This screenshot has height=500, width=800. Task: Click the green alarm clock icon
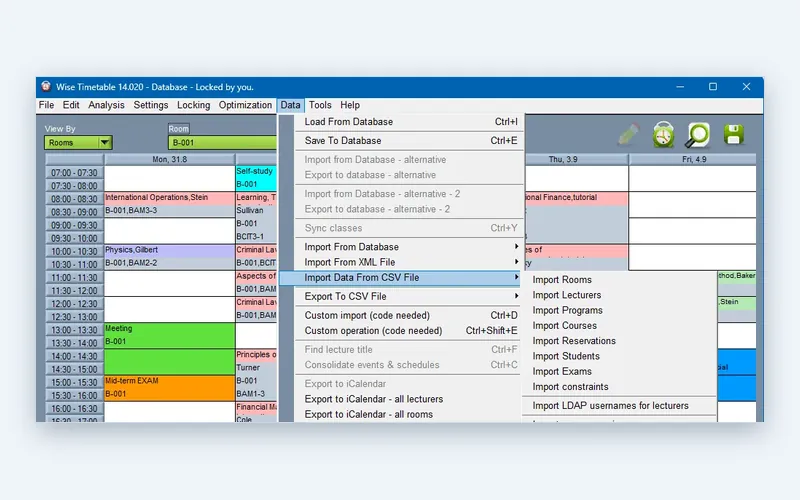click(663, 135)
